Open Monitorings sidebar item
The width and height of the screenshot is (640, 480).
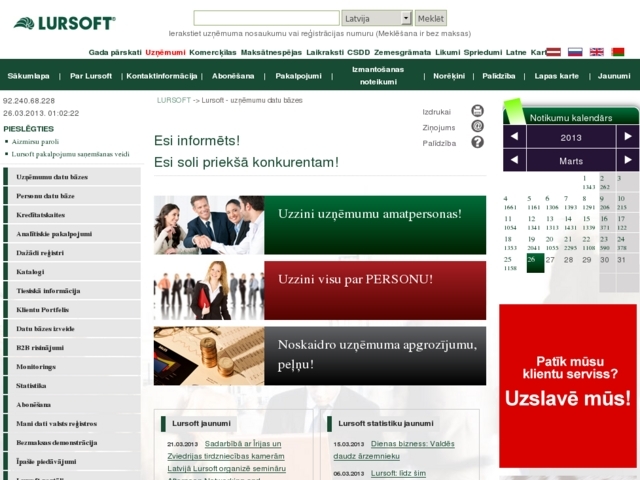[72, 367]
